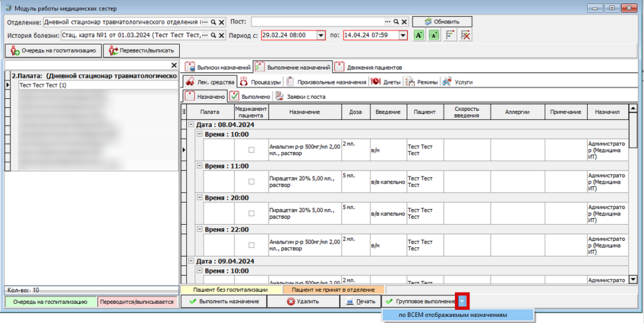This screenshot has height=323, width=644.
Task: Open the по end date dropdown
Action: pyautogui.click(x=403, y=35)
